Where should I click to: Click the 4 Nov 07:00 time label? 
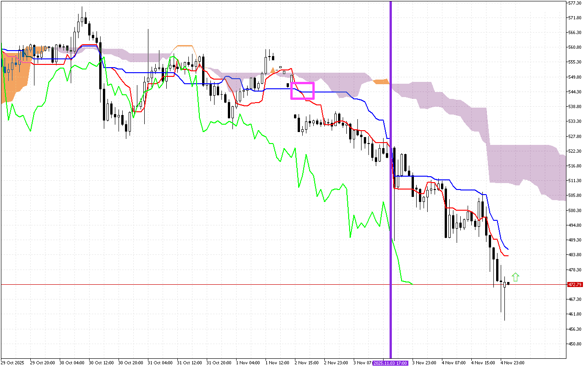click(453, 363)
